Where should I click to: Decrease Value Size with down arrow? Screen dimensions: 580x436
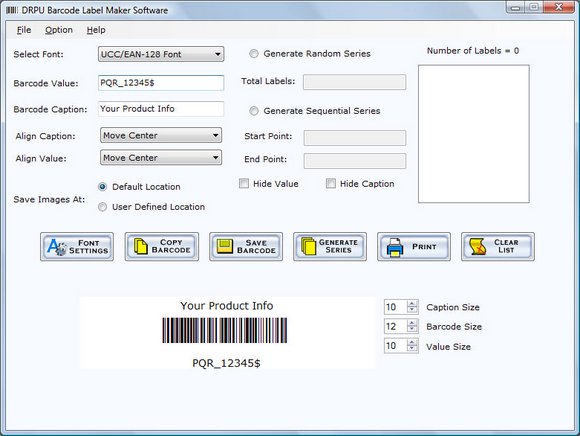click(x=412, y=349)
